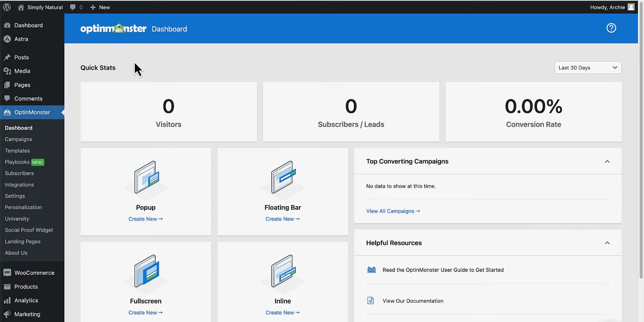Click View All Campaigns link

[392, 211]
